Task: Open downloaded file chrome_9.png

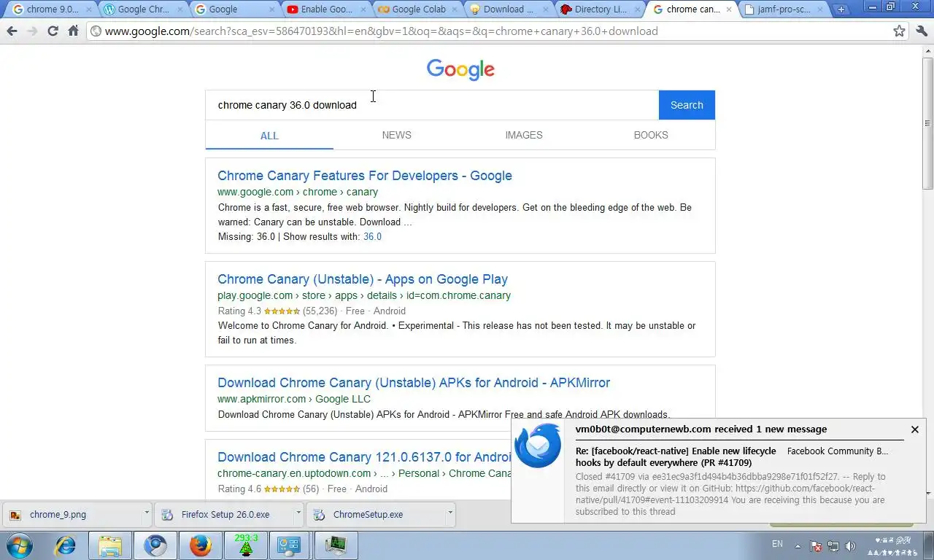Action: point(72,514)
